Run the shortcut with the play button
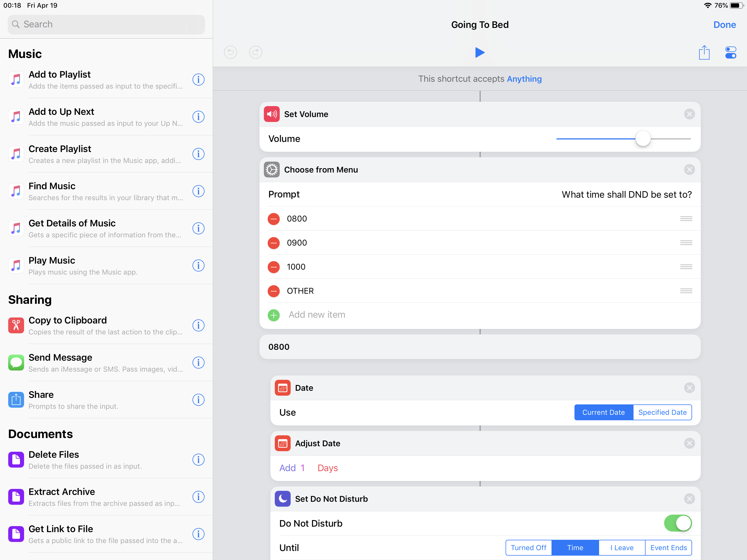 [x=480, y=52]
